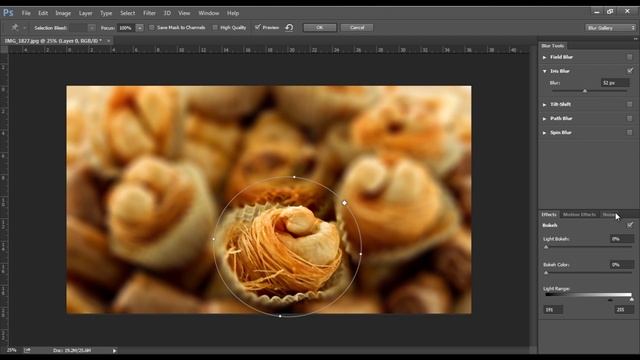
Task: Open the Focus percentage dropdown arrow
Action: [140, 28]
